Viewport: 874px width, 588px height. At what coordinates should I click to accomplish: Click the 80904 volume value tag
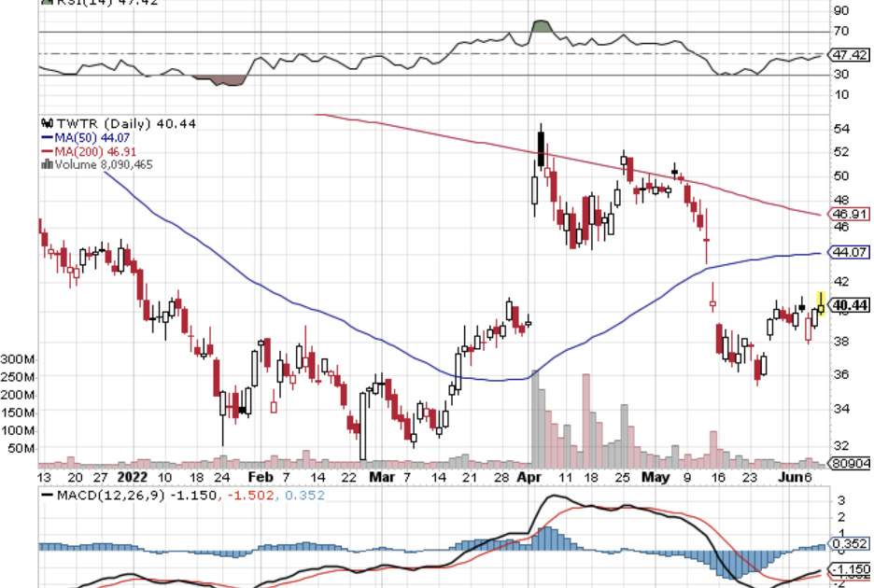(848, 462)
